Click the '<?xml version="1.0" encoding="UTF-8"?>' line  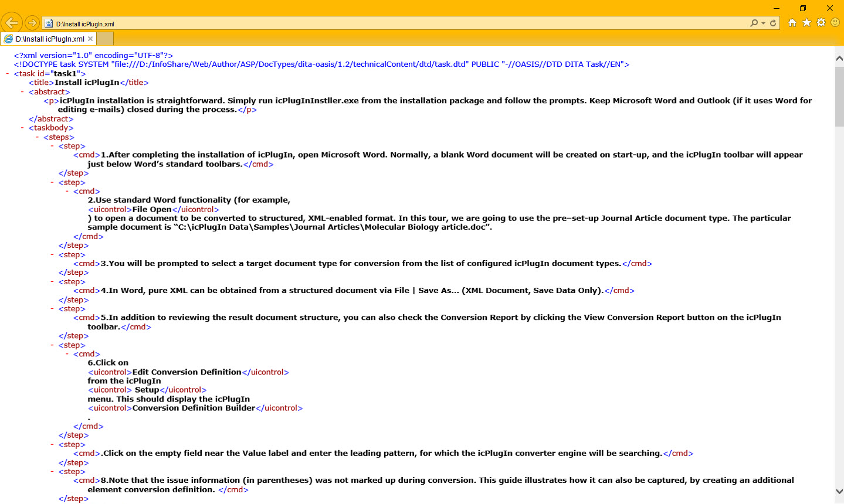(93, 56)
